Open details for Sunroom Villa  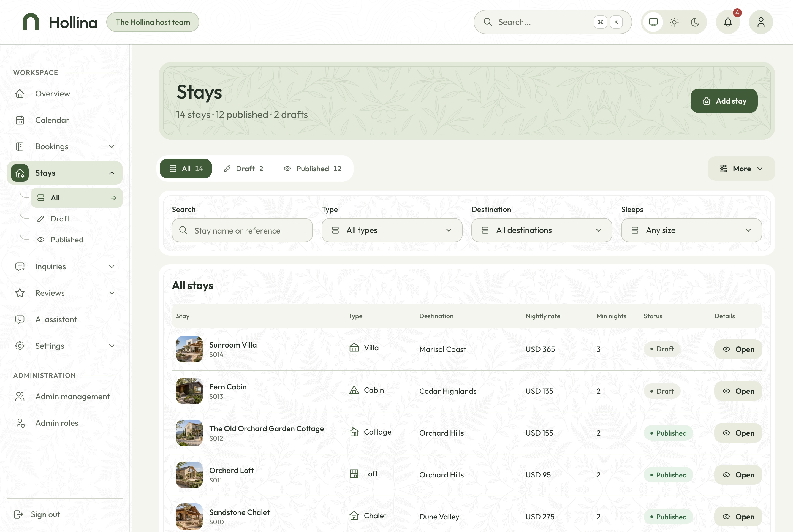738,349
